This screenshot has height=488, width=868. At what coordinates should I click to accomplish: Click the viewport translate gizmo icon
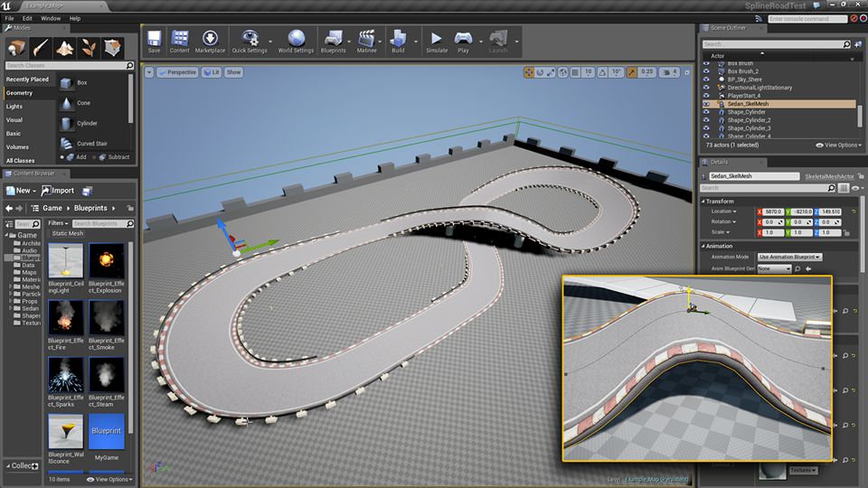tap(529, 72)
